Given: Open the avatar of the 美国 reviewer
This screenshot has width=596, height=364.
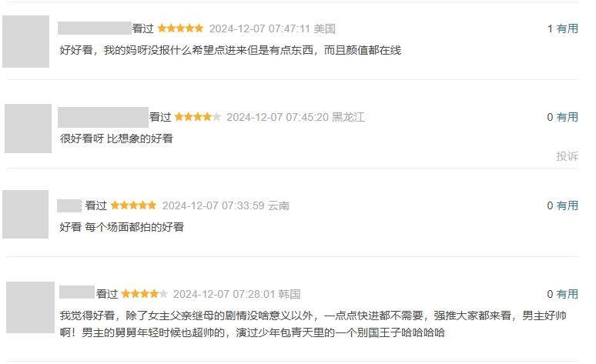Looking at the screenshot, I should (26, 42).
